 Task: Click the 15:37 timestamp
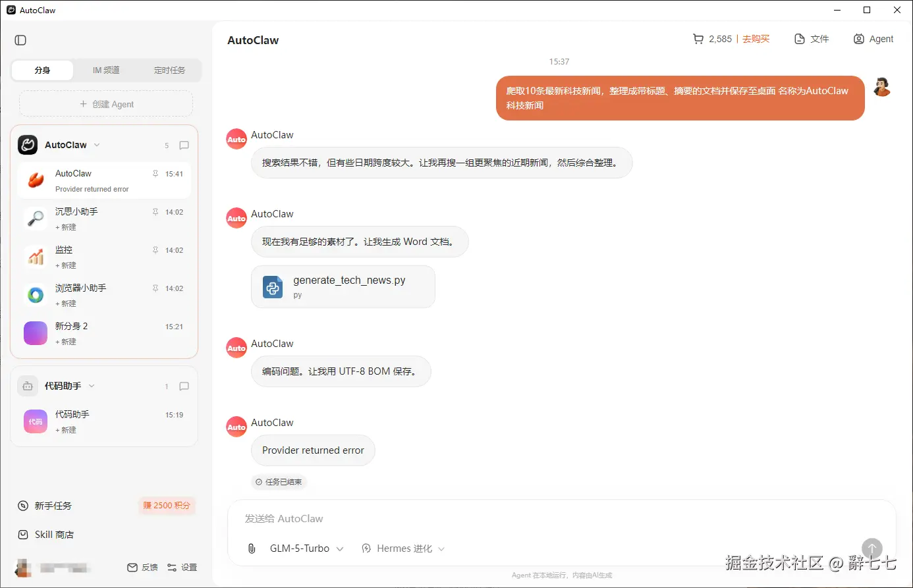pos(559,61)
